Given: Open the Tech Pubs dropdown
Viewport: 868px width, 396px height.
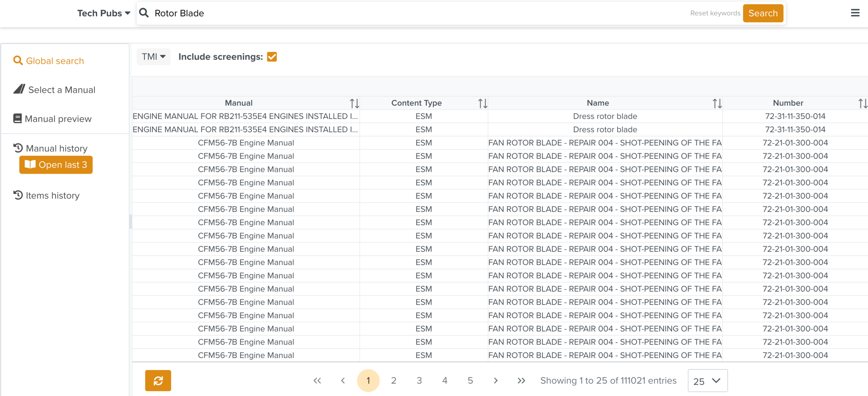Looking at the screenshot, I should pyautogui.click(x=103, y=13).
